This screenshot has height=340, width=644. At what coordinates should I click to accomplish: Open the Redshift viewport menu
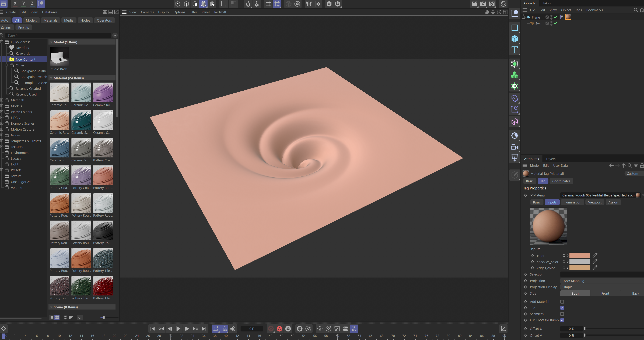[220, 12]
